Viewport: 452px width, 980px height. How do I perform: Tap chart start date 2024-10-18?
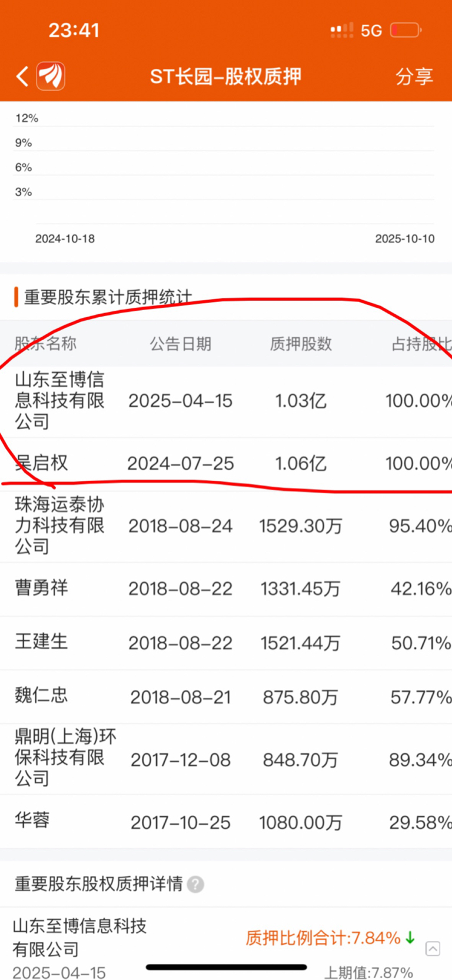pos(65,239)
